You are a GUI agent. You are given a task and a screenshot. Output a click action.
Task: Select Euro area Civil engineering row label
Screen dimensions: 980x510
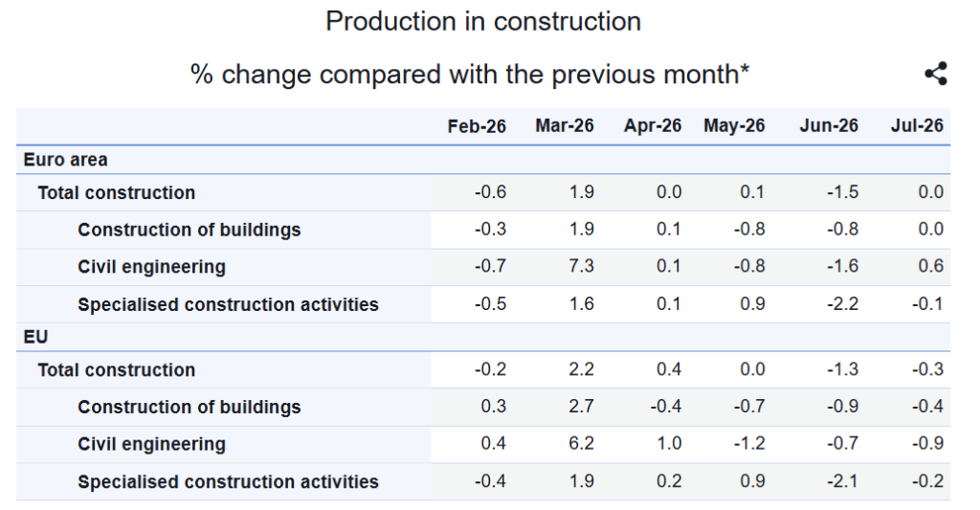point(152,267)
